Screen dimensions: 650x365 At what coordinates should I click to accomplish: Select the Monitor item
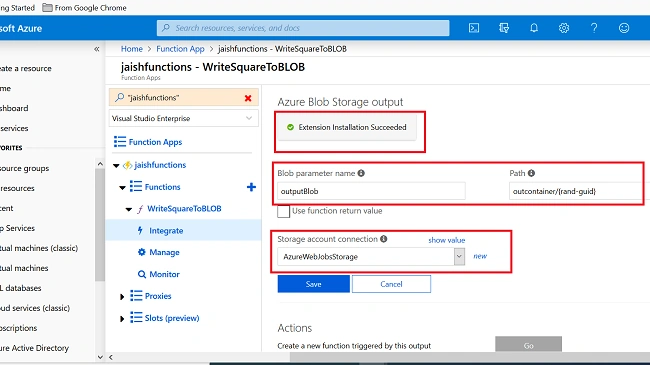(164, 274)
